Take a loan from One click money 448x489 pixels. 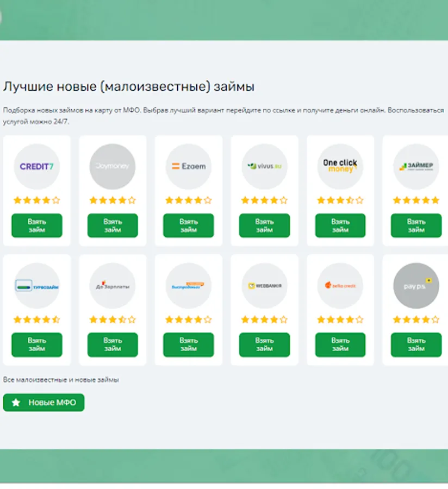point(340,225)
